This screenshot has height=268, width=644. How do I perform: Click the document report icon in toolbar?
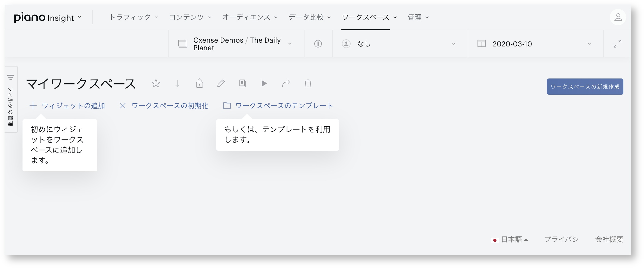pyautogui.click(x=243, y=83)
